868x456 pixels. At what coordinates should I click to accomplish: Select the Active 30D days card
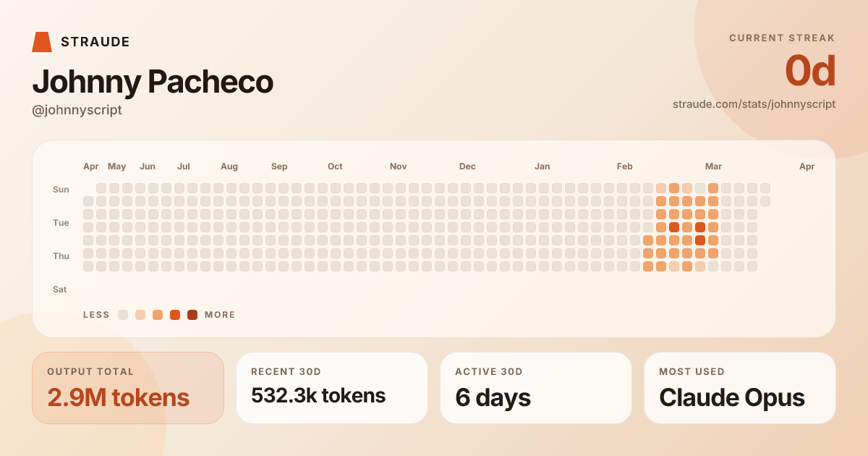536,388
